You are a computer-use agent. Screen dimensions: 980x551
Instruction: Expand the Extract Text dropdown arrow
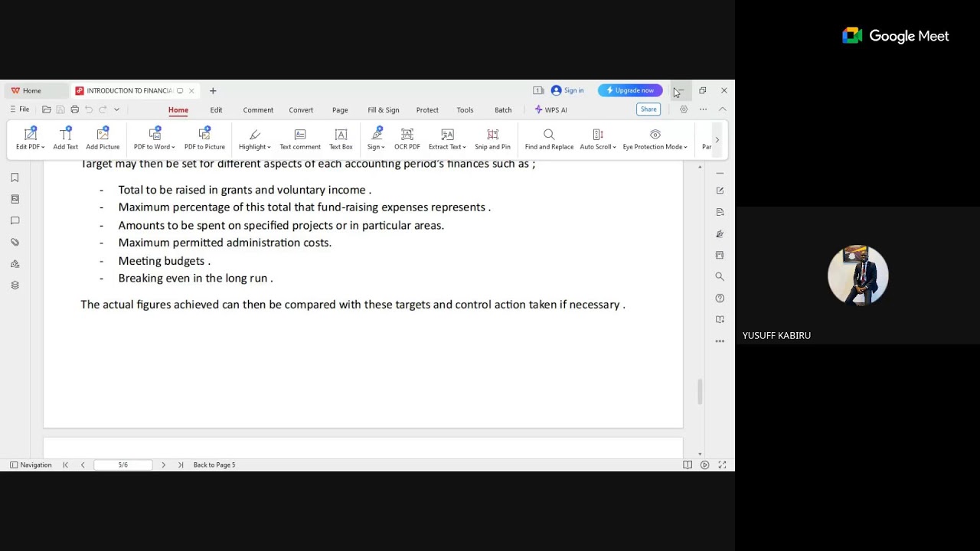click(x=464, y=147)
